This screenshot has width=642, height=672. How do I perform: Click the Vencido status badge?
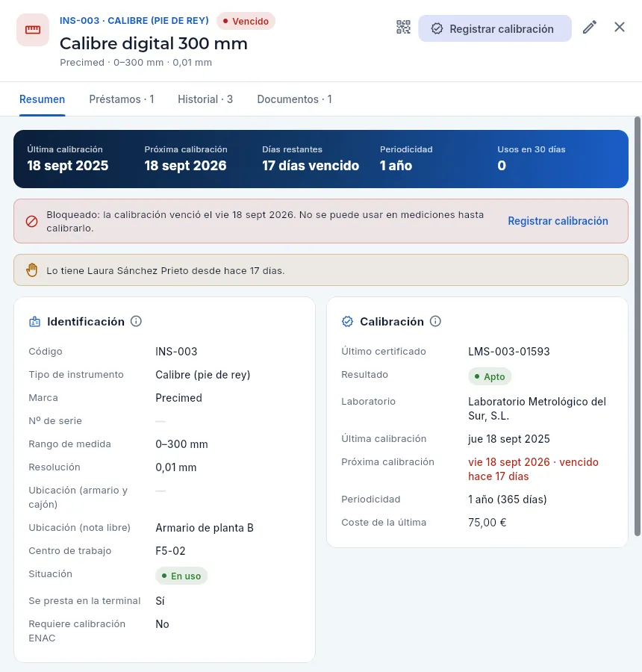point(246,21)
